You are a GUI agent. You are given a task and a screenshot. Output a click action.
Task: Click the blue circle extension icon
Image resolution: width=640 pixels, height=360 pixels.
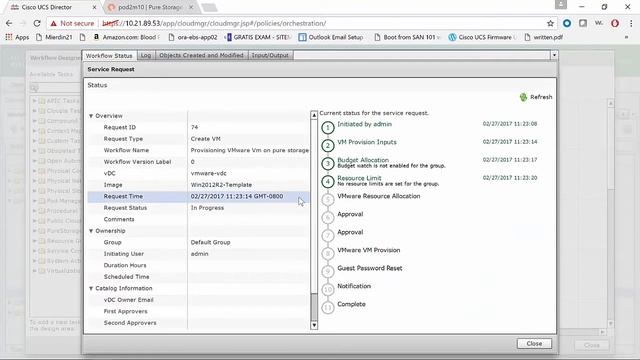[x=567, y=23]
